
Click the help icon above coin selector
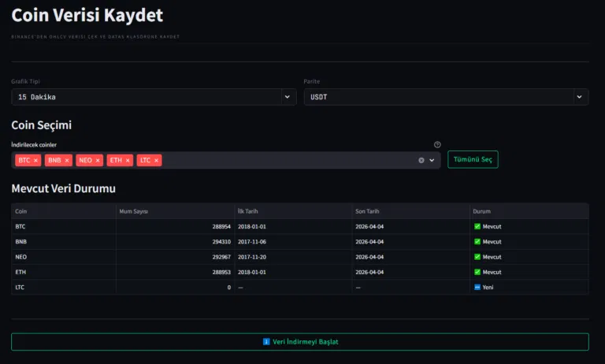click(437, 145)
